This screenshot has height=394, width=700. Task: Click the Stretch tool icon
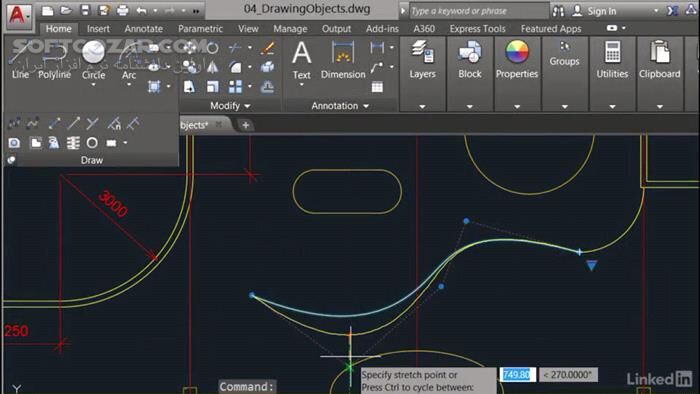pyautogui.click(x=189, y=87)
